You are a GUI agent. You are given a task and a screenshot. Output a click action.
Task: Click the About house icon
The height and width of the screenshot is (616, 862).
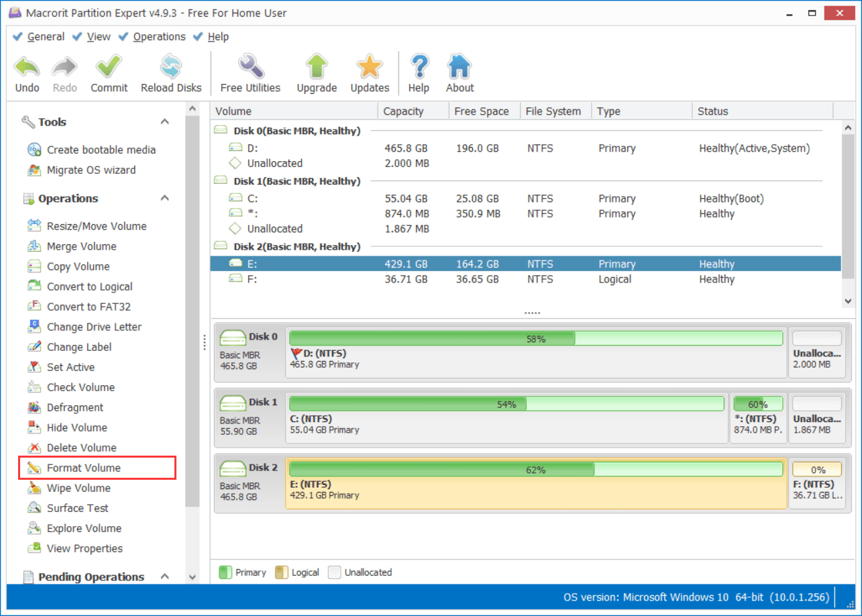(x=460, y=68)
